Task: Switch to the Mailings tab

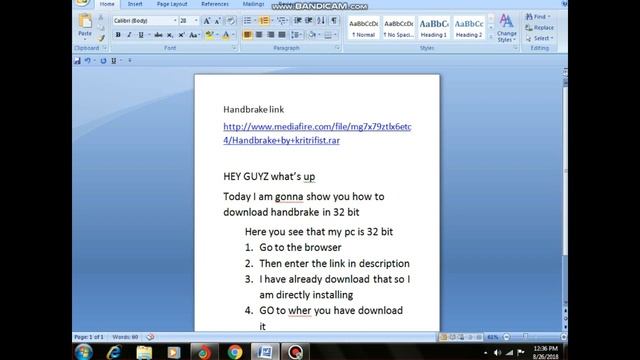Action: click(253, 4)
